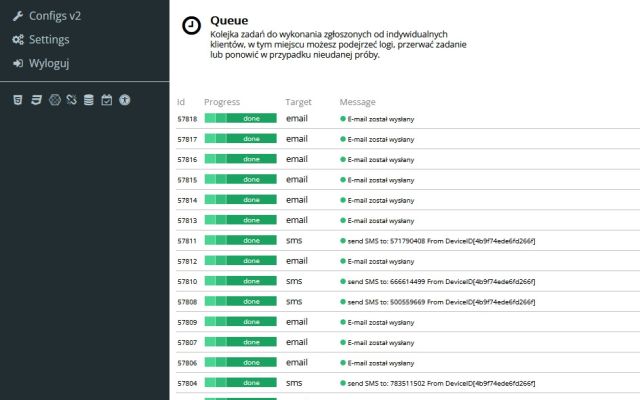Click the Progress column header
Screen dimensions: 640x400
pos(221,102)
